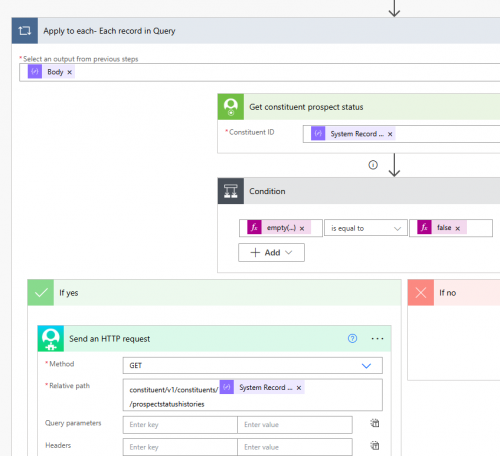Click the info icon above Condition

(373, 165)
